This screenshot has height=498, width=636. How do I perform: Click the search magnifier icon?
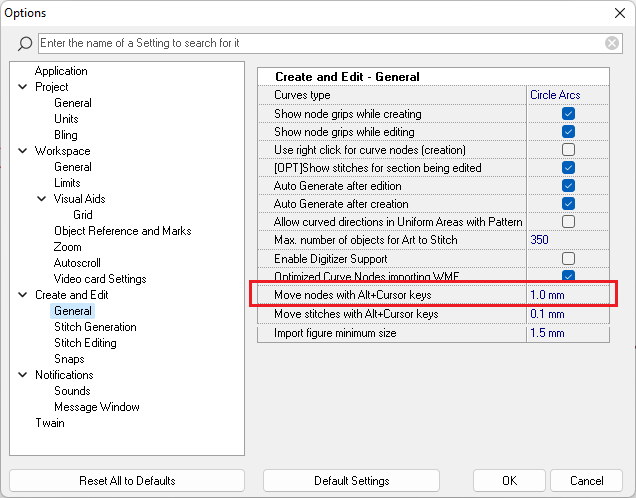tap(25, 43)
